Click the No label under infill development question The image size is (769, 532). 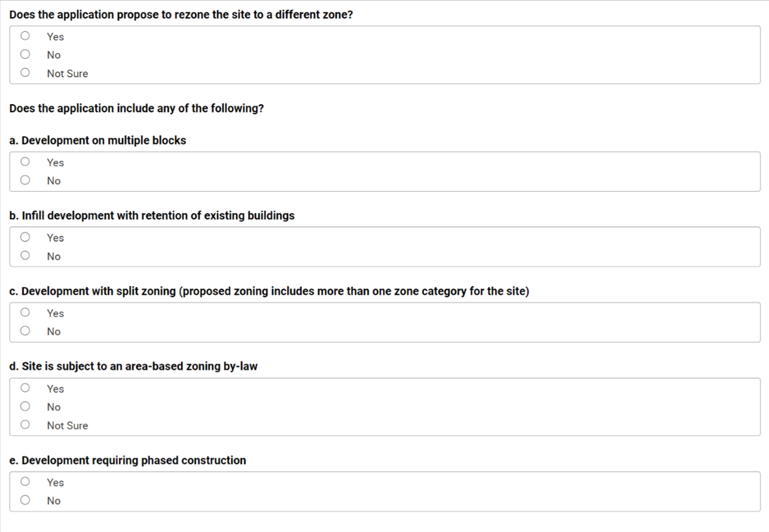[x=54, y=256]
